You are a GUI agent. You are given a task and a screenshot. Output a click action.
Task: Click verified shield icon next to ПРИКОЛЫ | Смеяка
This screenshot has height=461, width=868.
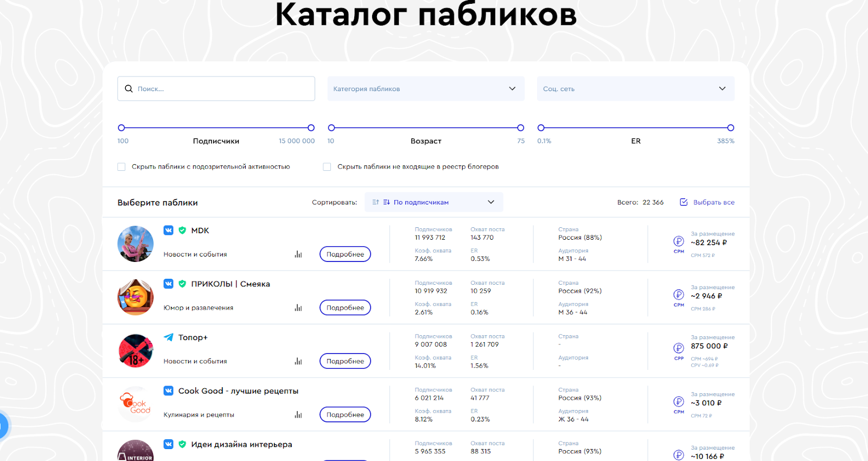[182, 284]
